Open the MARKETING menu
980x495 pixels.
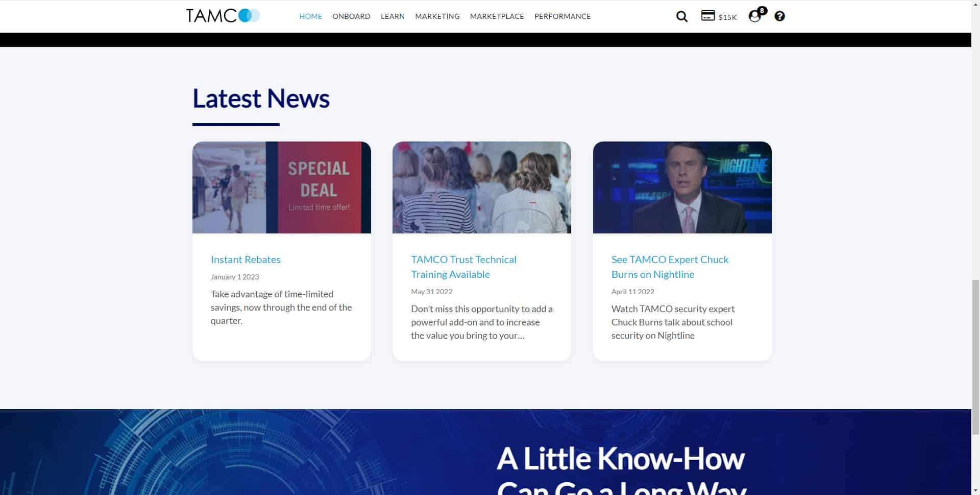tap(437, 16)
